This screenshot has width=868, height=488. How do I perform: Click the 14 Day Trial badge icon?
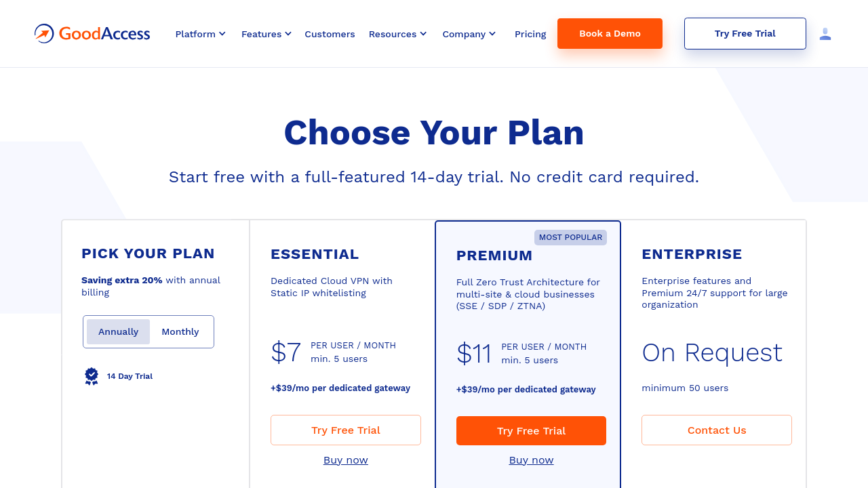pos(92,376)
